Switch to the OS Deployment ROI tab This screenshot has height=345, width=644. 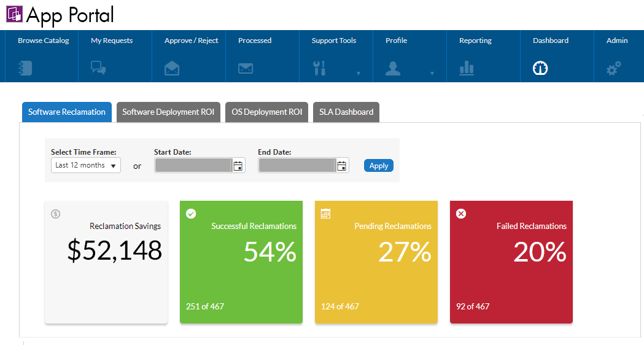[x=267, y=112]
